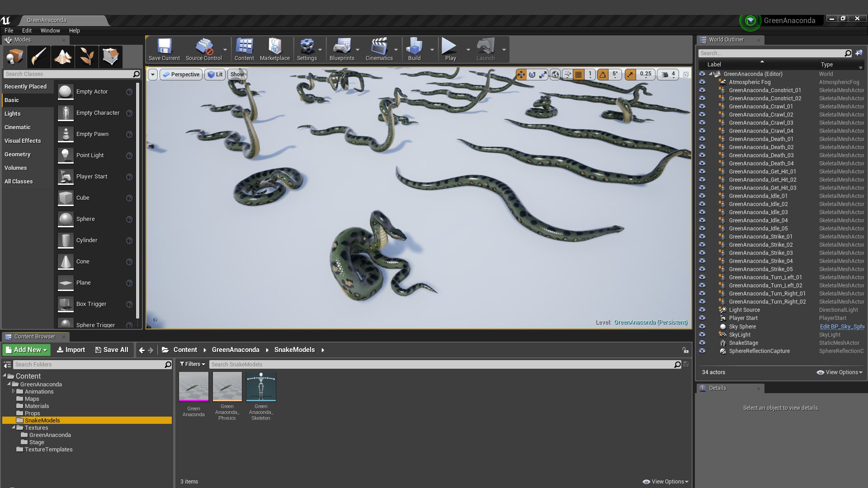868x488 pixels.
Task: Click save search icon beside SnakeModels search
Action: click(x=686, y=364)
